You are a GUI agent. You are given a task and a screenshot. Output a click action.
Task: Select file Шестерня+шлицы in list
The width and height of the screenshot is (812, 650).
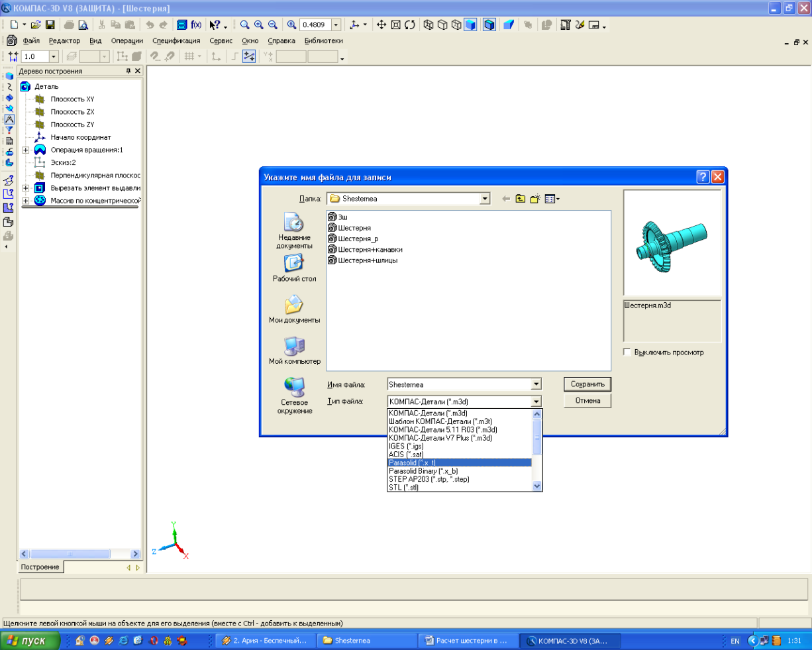point(363,260)
